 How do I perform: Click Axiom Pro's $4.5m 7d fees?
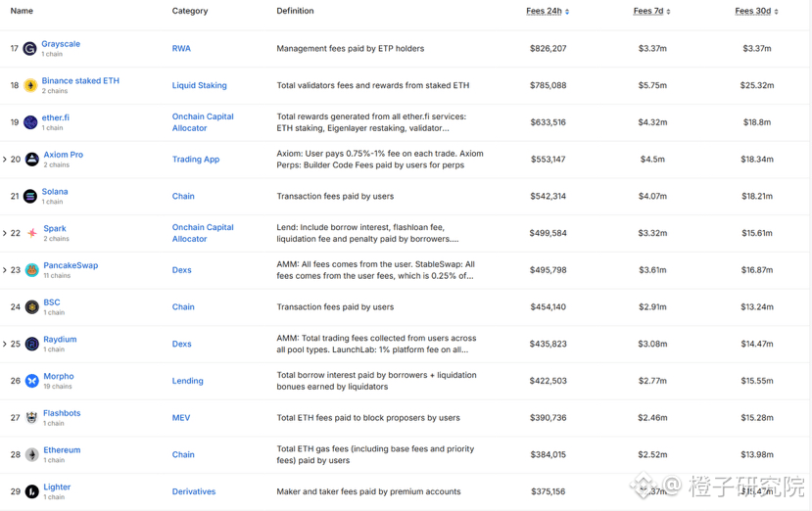point(652,160)
